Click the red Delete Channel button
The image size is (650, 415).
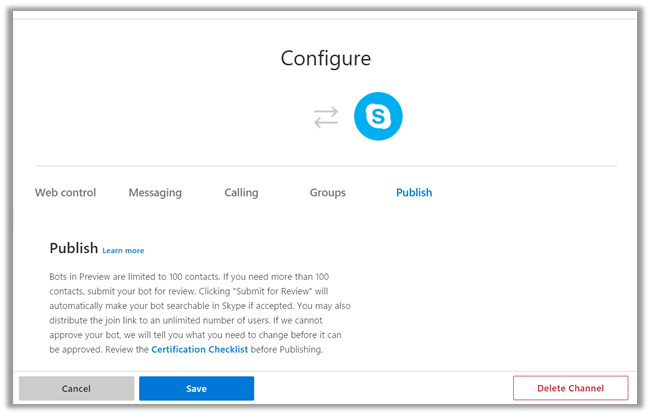coord(570,389)
